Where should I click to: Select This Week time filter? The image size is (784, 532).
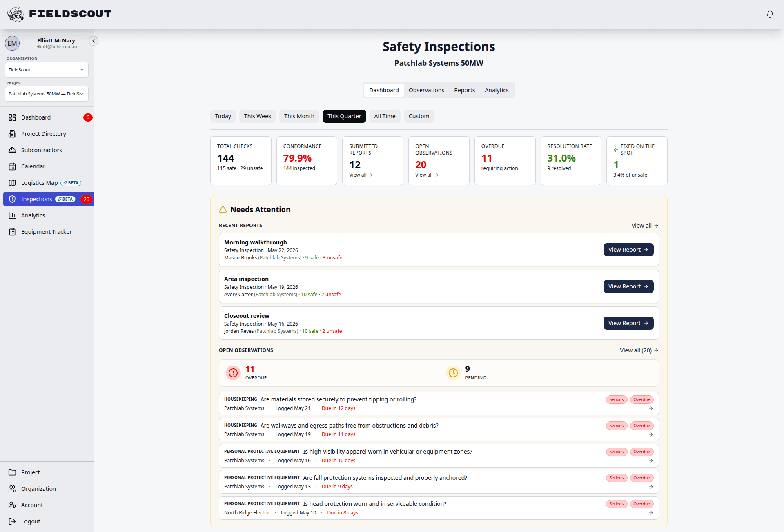(x=258, y=116)
